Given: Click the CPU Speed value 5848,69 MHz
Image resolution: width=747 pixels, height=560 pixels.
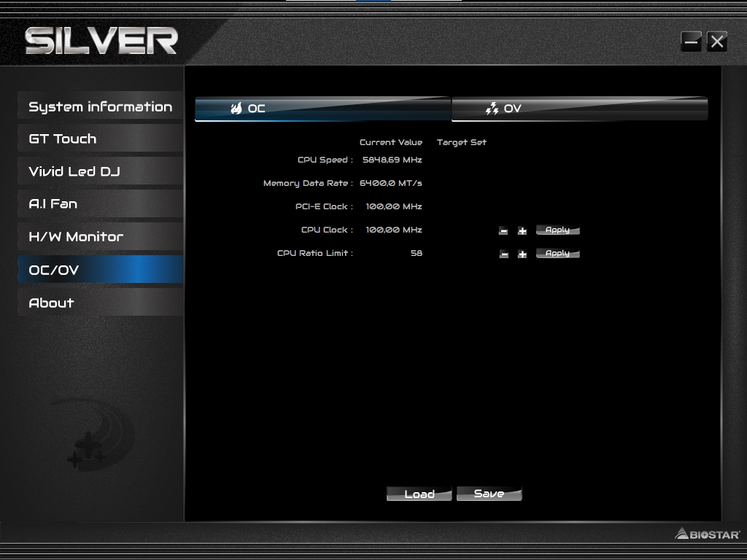Looking at the screenshot, I should point(392,160).
